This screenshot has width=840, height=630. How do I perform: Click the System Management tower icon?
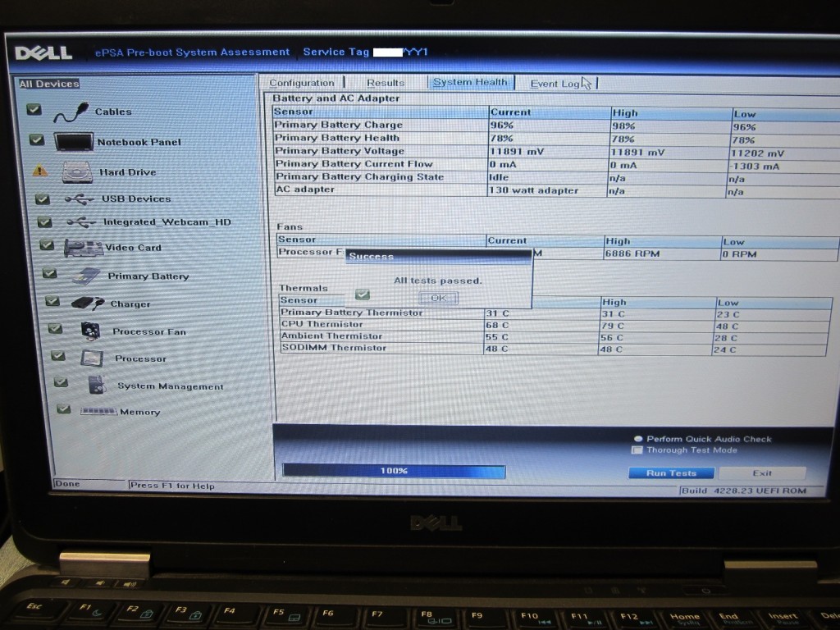97,385
